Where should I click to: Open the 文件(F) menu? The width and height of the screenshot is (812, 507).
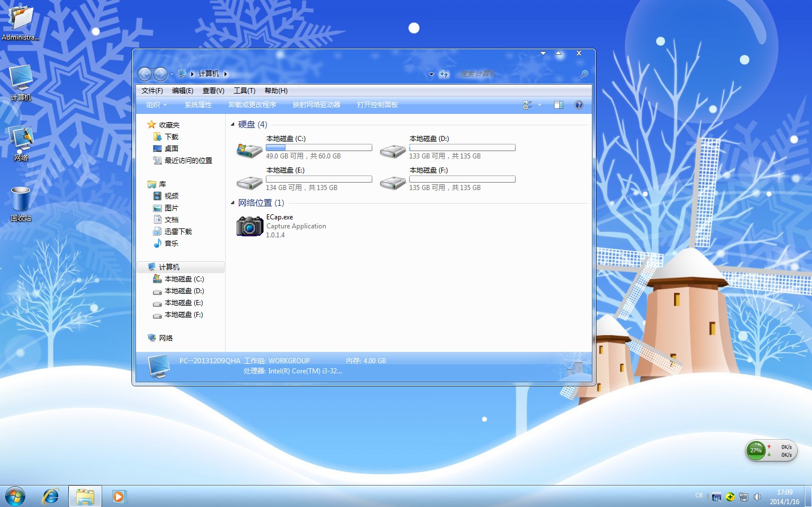(152, 91)
